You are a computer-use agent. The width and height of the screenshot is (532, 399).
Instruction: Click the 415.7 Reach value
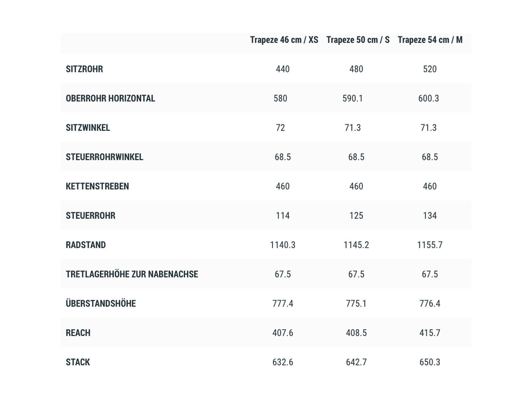(x=430, y=333)
